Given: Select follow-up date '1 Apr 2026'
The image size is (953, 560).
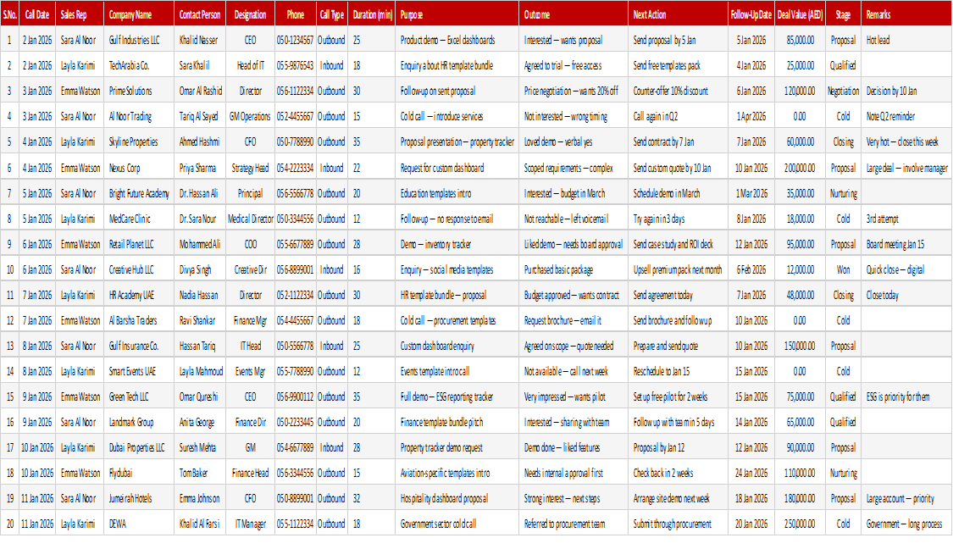Looking at the screenshot, I should point(751,117).
